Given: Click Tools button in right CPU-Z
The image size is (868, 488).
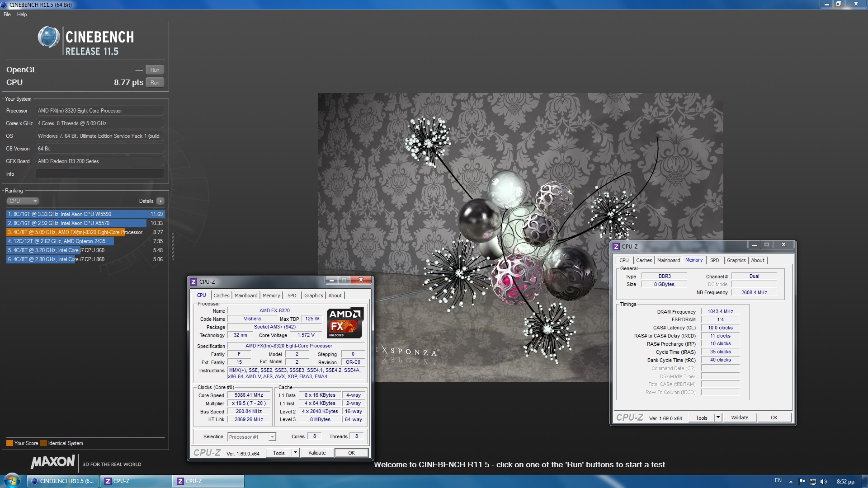Looking at the screenshot, I should (702, 418).
